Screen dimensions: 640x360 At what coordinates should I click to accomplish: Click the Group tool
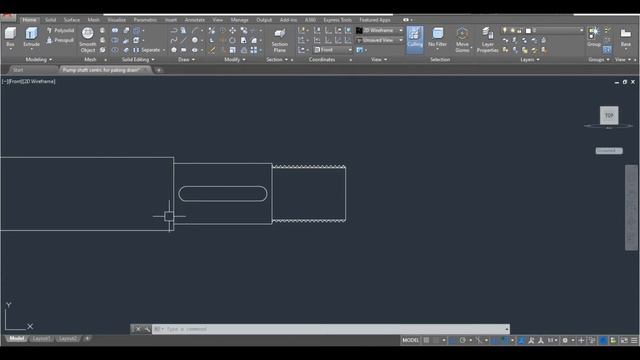click(594, 37)
